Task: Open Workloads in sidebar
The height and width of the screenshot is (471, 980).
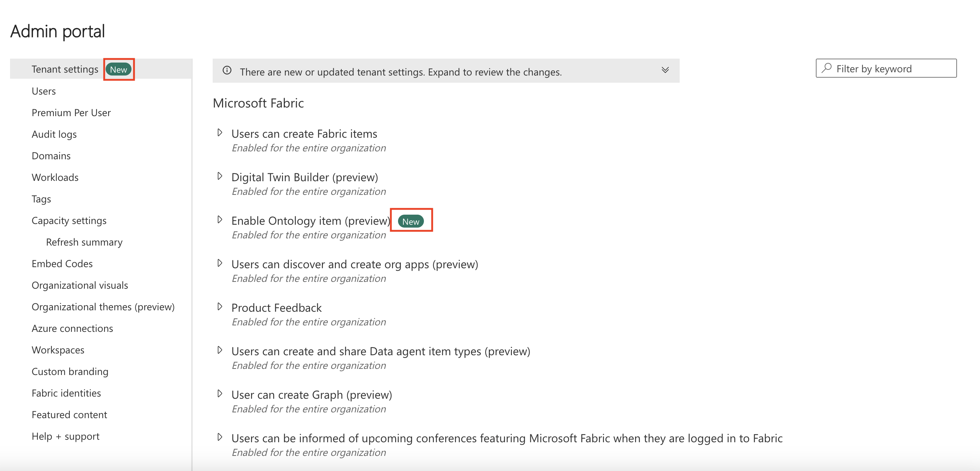Action: point(55,178)
